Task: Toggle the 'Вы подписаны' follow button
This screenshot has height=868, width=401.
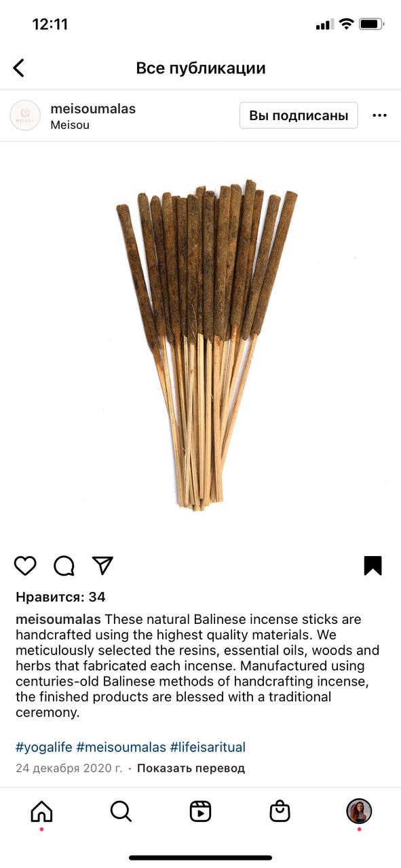Action: tap(299, 115)
